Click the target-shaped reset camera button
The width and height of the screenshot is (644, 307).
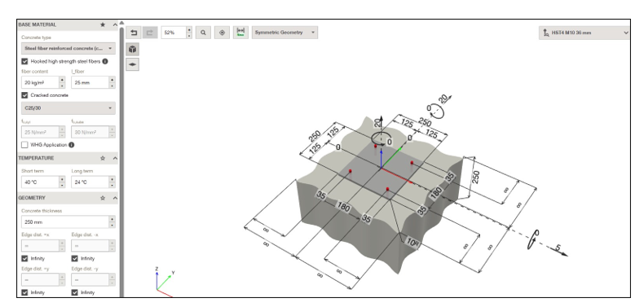click(223, 33)
